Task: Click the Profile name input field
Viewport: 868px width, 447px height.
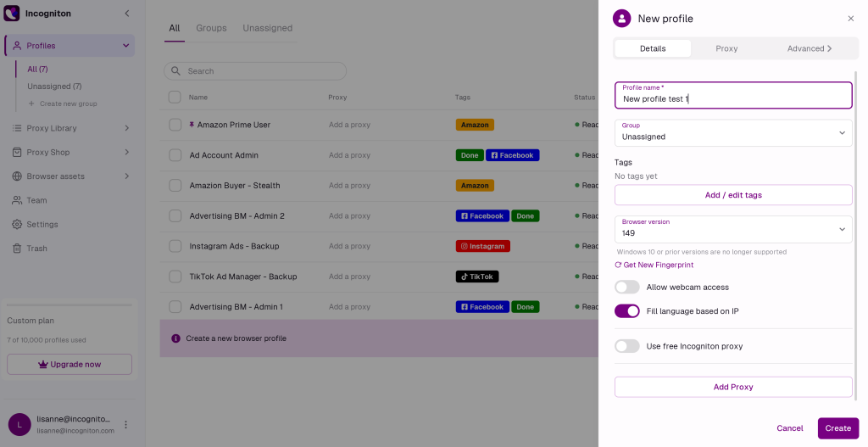Action: tap(733, 95)
